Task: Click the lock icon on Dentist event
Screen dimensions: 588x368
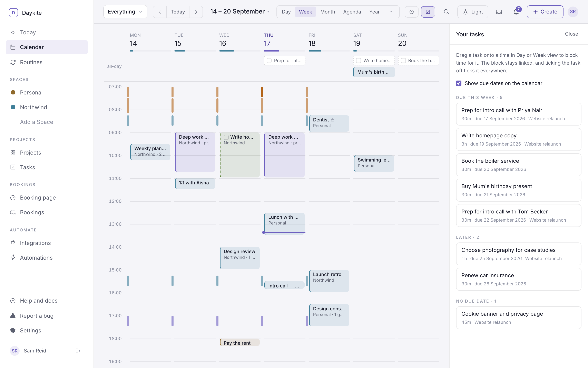Action: [333, 120]
